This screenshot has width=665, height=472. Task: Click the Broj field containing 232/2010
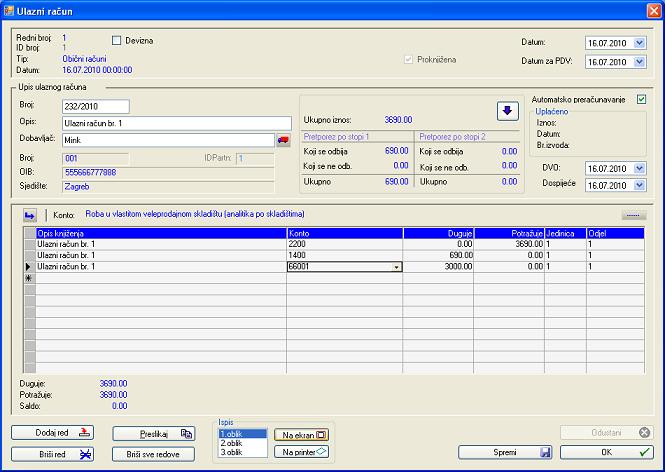coord(96,106)
